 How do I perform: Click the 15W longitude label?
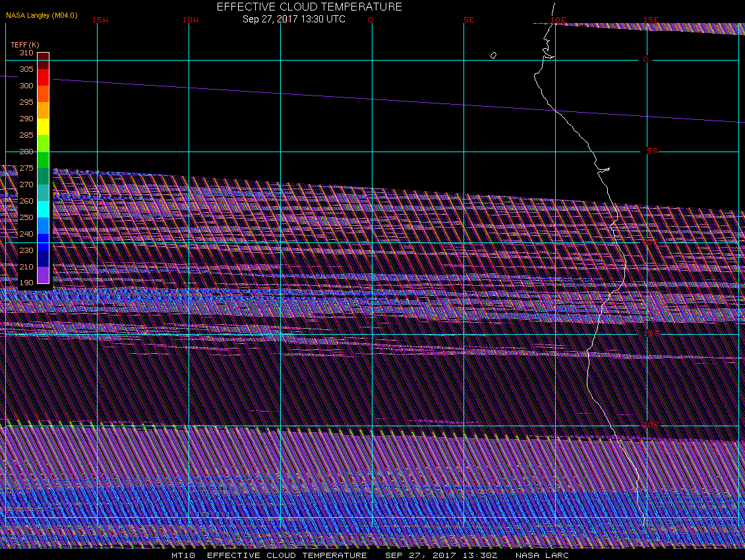100,20
